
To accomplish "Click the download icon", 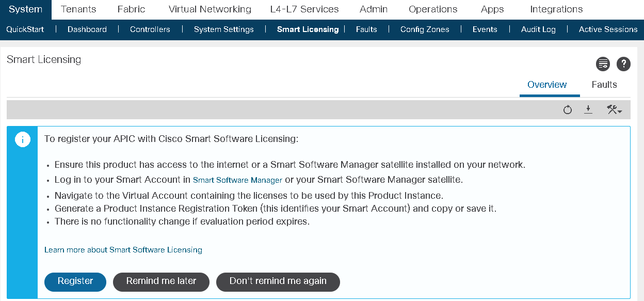I will pyautogui.click(x=588, y=109).
